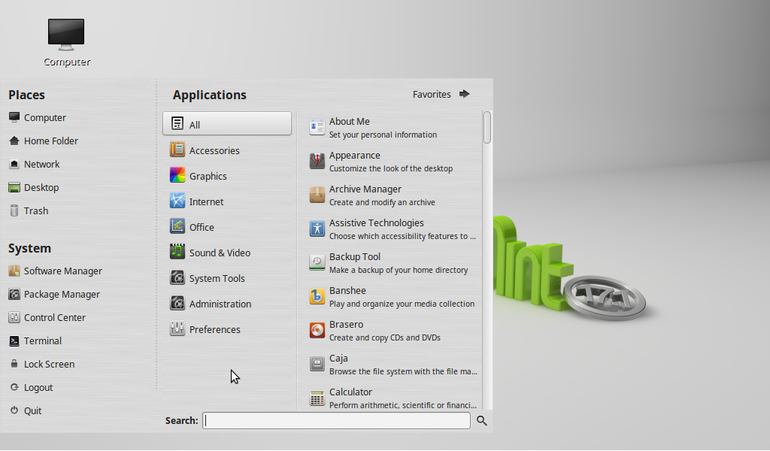Viewport: 770px width, 451px height.
Task: Click the Terminal icon in System
Action: point(14,340)
